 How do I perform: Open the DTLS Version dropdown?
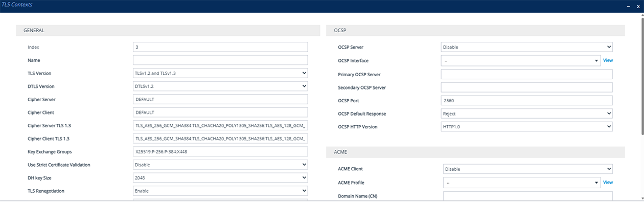[x=220, y=86]
